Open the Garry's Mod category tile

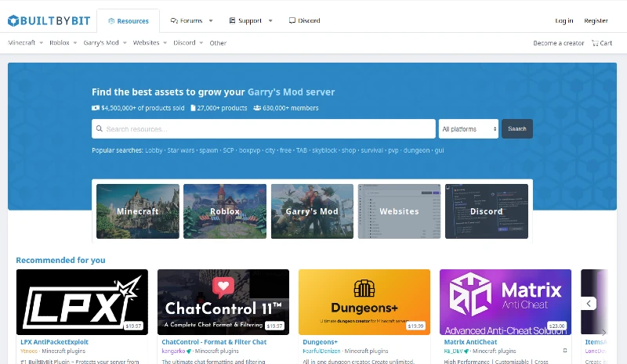click(x=312, y=211)
